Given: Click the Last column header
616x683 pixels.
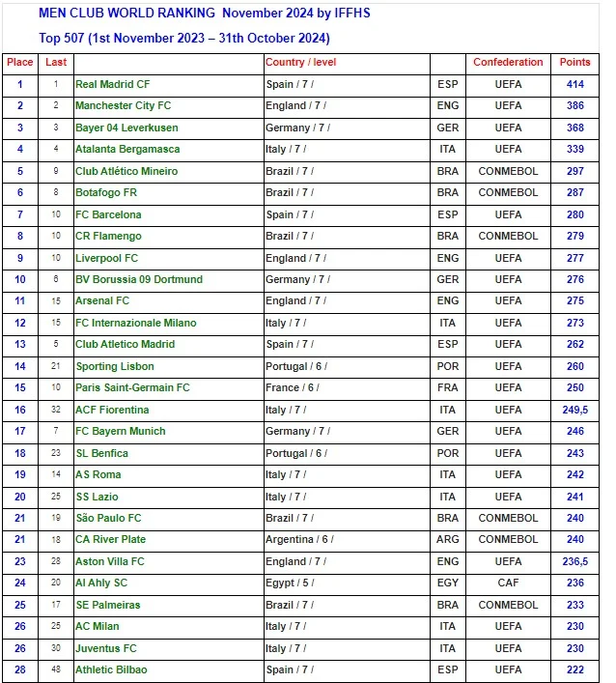Looking at the screenshot, I should 56,62.
